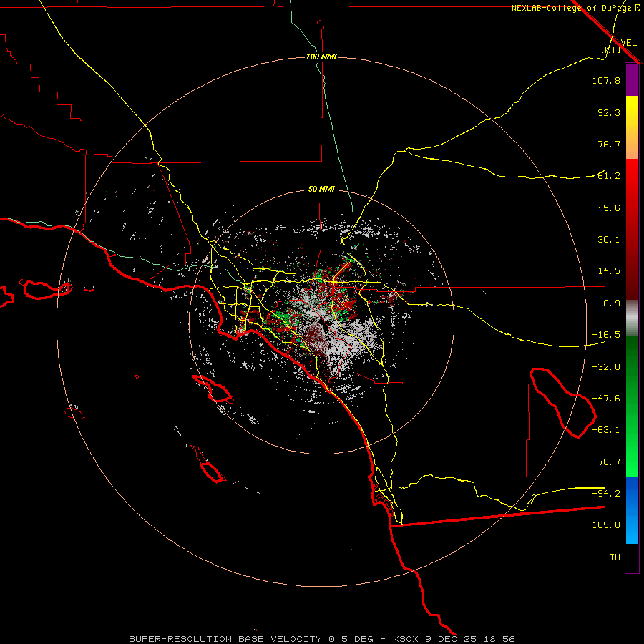The width and height of the screenshot is (644, 644).
Task: Select the blue band on the velocity scale
Action: coord(632,510)
